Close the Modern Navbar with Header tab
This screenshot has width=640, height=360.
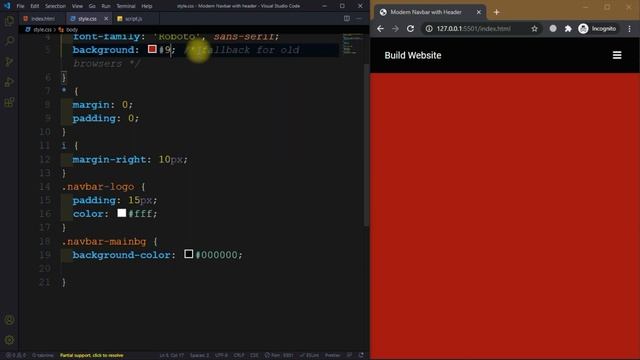click(479, 12)
